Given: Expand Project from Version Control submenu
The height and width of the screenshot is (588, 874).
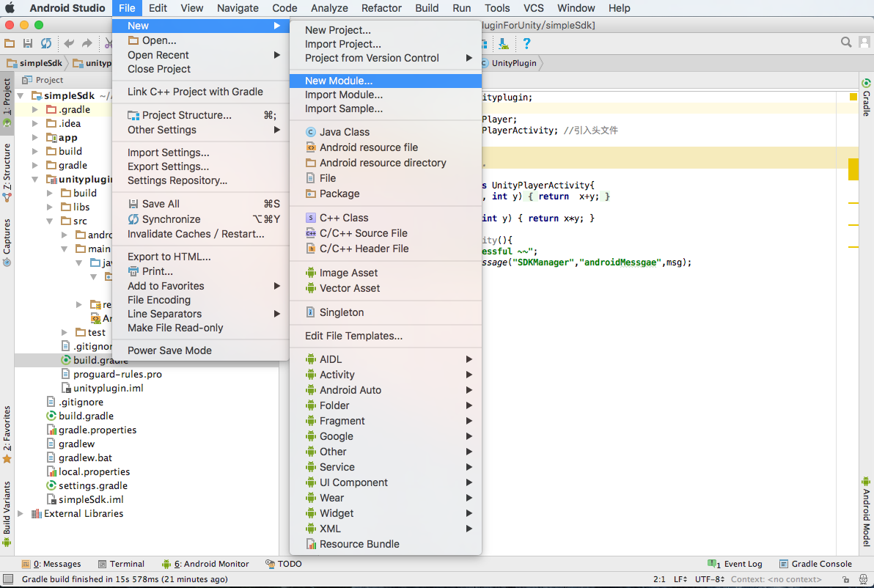Looking at the screenshot, I should click(386, 58).
